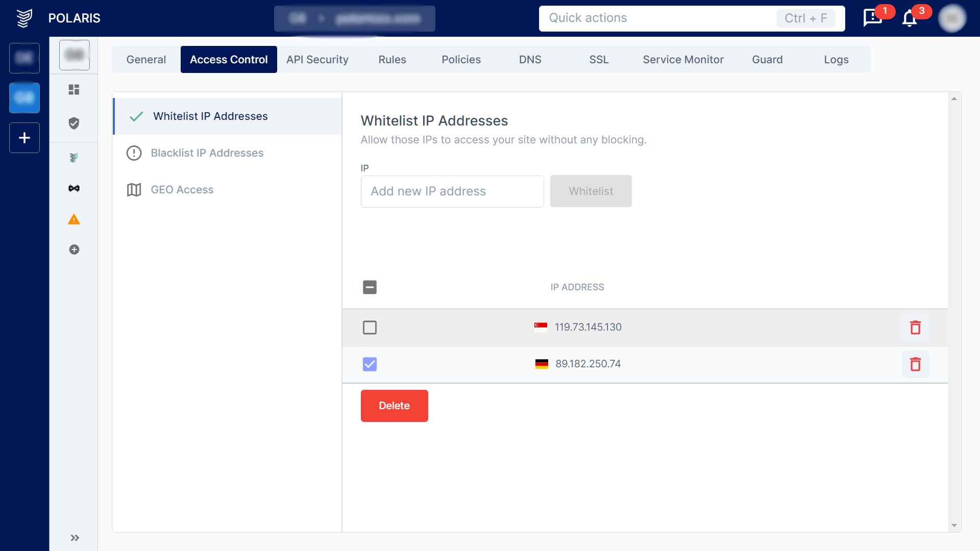980x551 pixels.
Task: Toggle the select-all header checkbox
Action: pos(370,287)
